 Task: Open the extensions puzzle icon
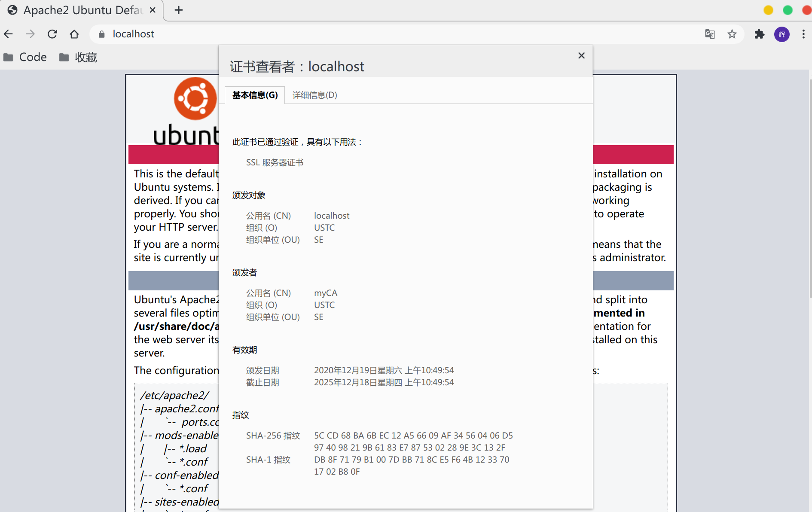(760, 34)
